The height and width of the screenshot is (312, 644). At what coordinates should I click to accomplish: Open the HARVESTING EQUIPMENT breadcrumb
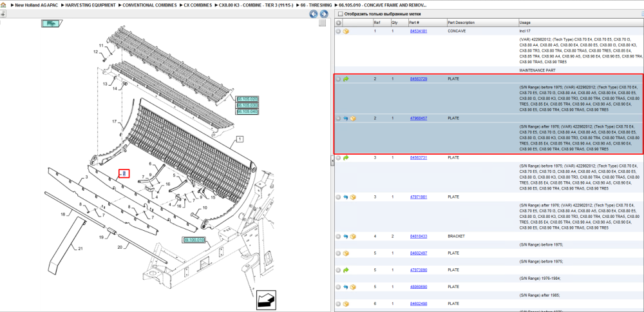coord(90,5)
